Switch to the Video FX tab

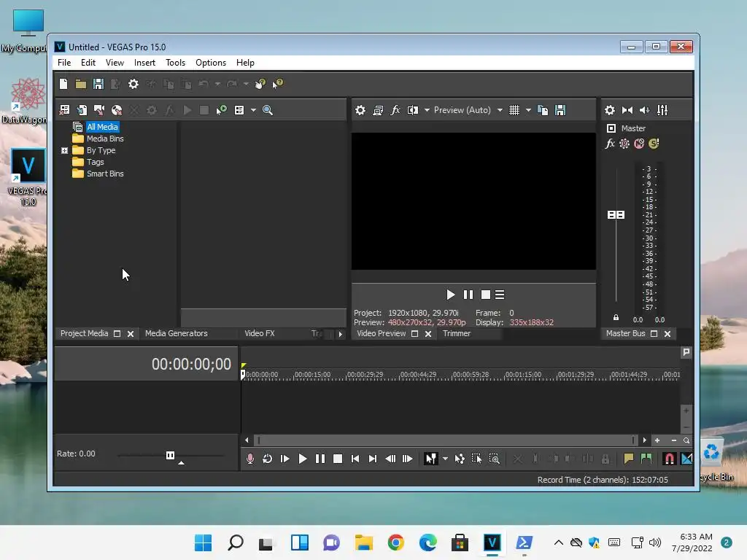(x=260, y=334)
